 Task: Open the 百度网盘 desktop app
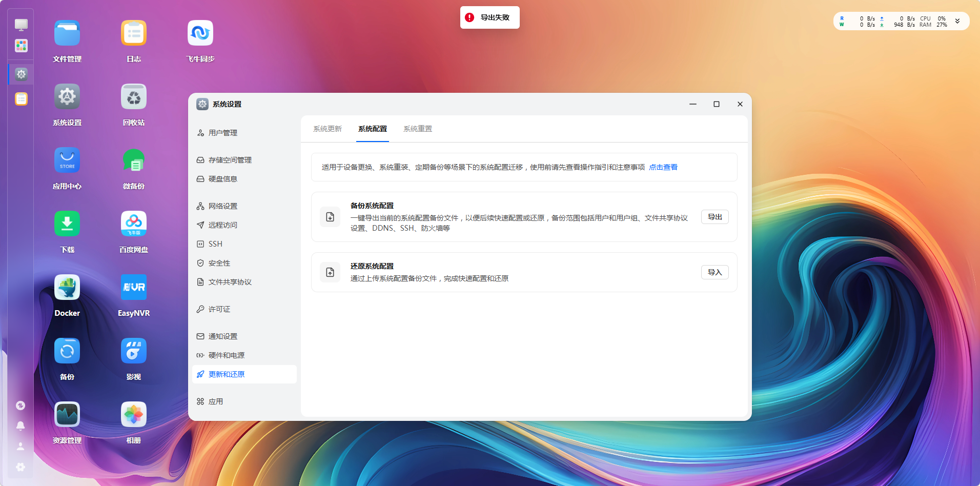pyautogui.click(x=134, y=224)
